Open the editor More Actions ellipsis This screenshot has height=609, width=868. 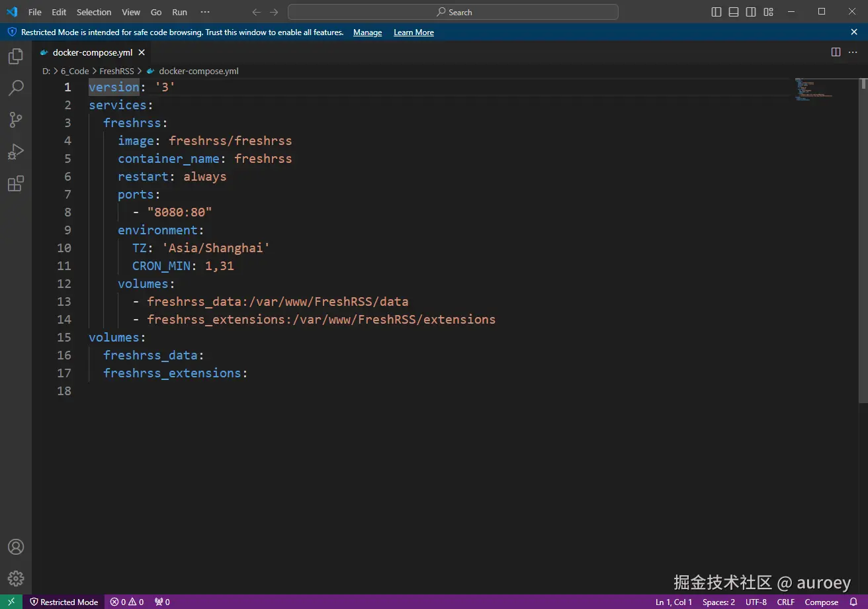coord(853,52)
